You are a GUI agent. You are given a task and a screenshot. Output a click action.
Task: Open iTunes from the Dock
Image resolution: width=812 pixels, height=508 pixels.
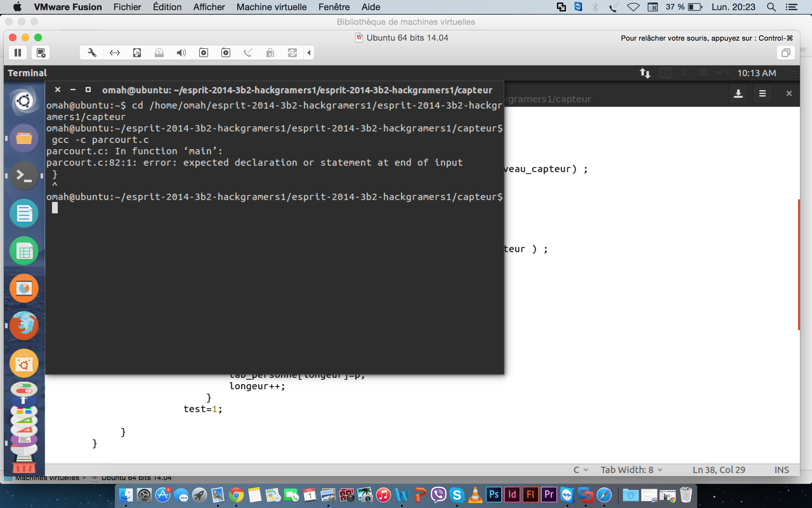pos(383,495)
